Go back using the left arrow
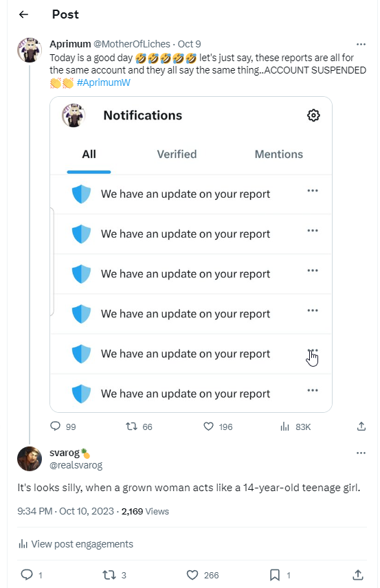 [x=23, y=14]
